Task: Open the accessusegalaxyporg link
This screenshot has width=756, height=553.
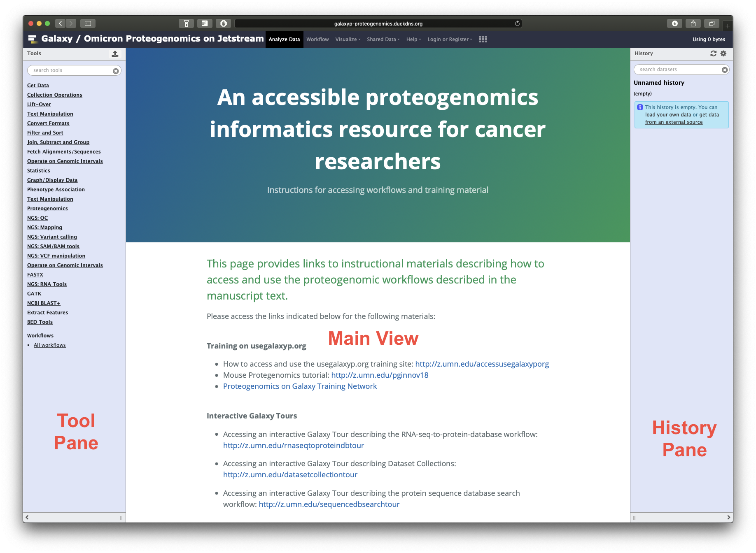Action: [x=482, y=364]
